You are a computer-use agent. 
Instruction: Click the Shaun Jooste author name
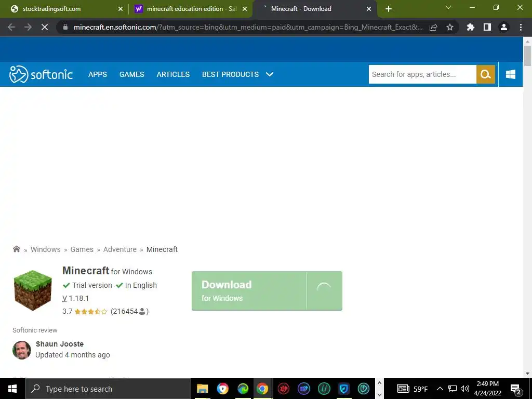click(x=60, y=344)
